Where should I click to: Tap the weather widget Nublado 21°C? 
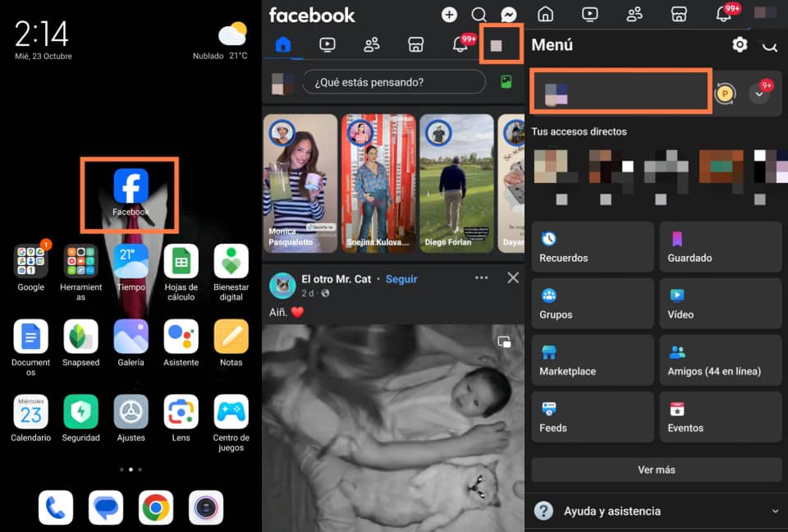221,41
